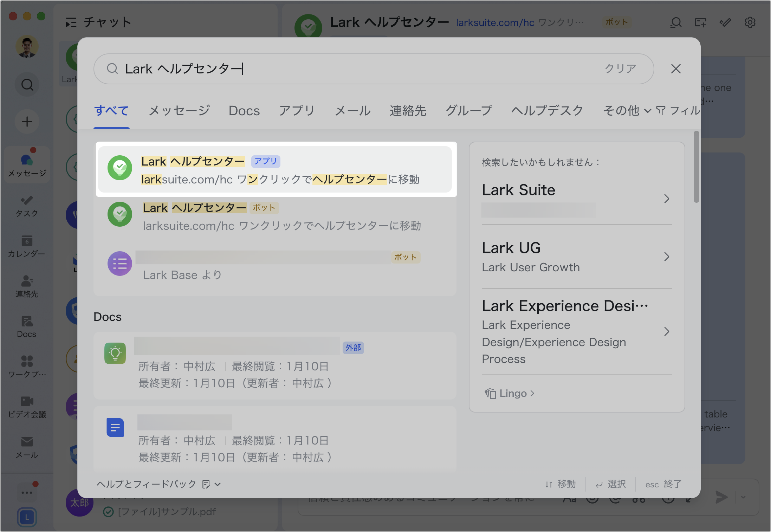
Task: Click the plus icon to create new
Action: (27, 121)
